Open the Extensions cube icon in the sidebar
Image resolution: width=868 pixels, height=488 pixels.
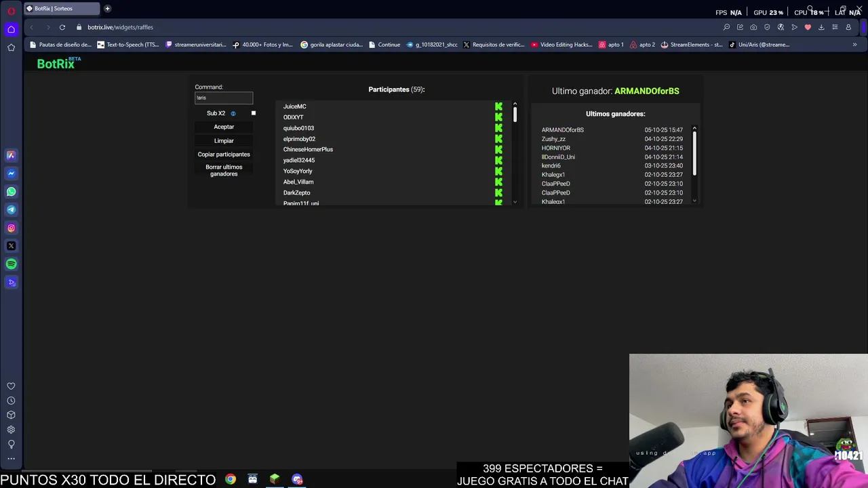pos(11,415)
